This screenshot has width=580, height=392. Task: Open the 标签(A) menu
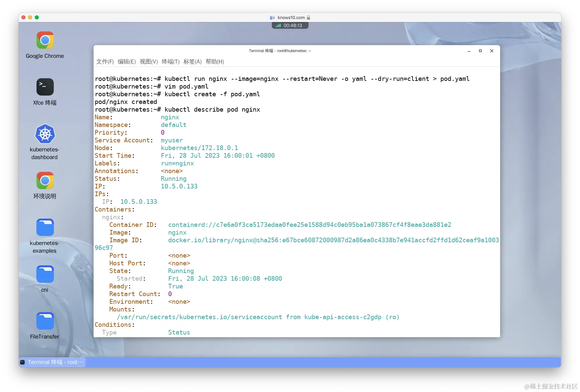click(x=192, y=61)
